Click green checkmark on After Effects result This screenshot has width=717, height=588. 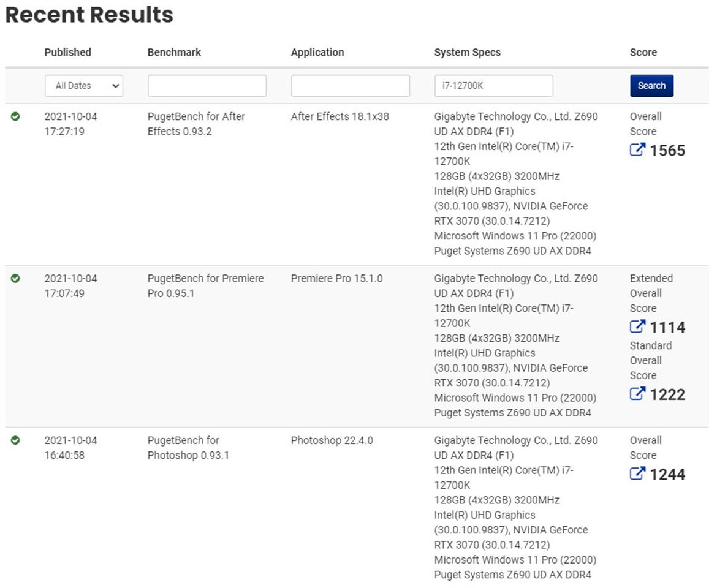15,116
